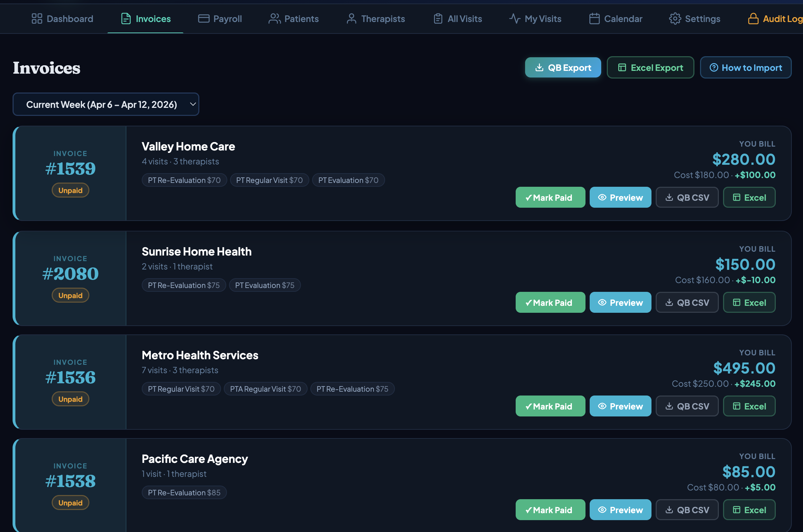Toggle Unpaid badge on invoice #1536
Screen dimensions: 803x532
(x=71, y=399)
